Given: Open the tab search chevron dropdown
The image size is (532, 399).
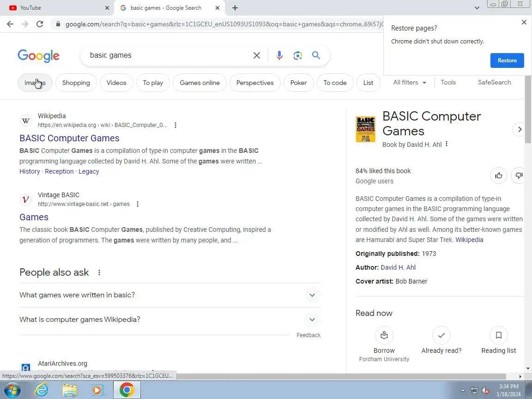Looking at the screenshot, I should (x=477, y=8).
